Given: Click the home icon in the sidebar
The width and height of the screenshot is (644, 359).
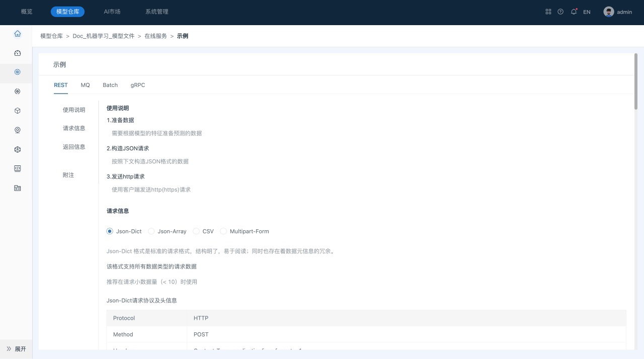Looking at the screenshot, I should click(x=18, y=34).
